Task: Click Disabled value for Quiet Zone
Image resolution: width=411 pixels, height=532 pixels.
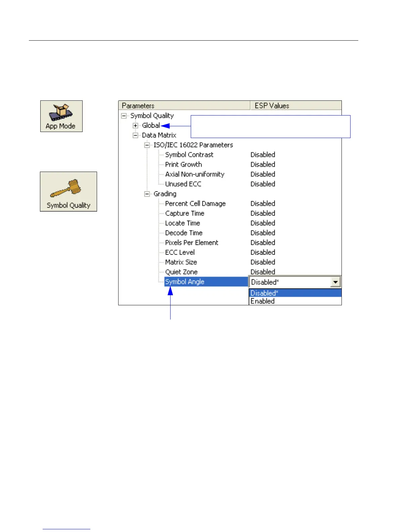Action: (x=263, y=272)
